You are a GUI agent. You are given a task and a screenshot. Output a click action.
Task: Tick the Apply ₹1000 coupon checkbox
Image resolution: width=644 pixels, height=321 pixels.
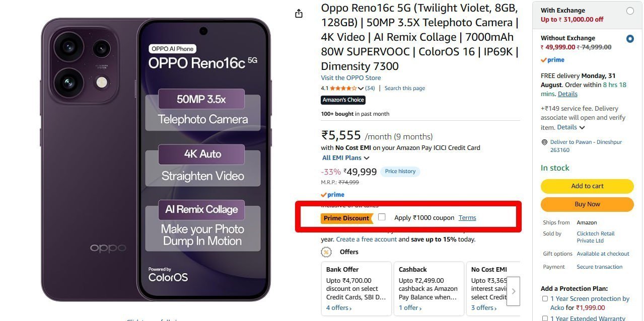382,217
